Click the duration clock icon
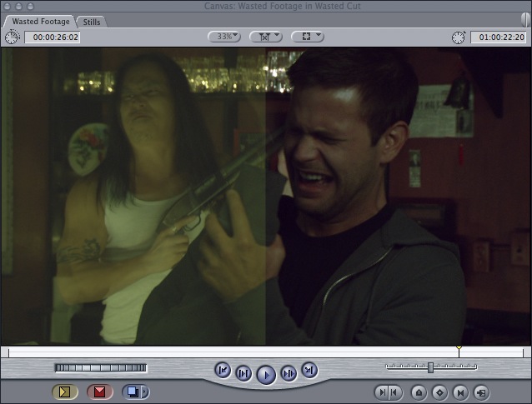This screenshot has height=404, width=532. [x=13, y=37]
